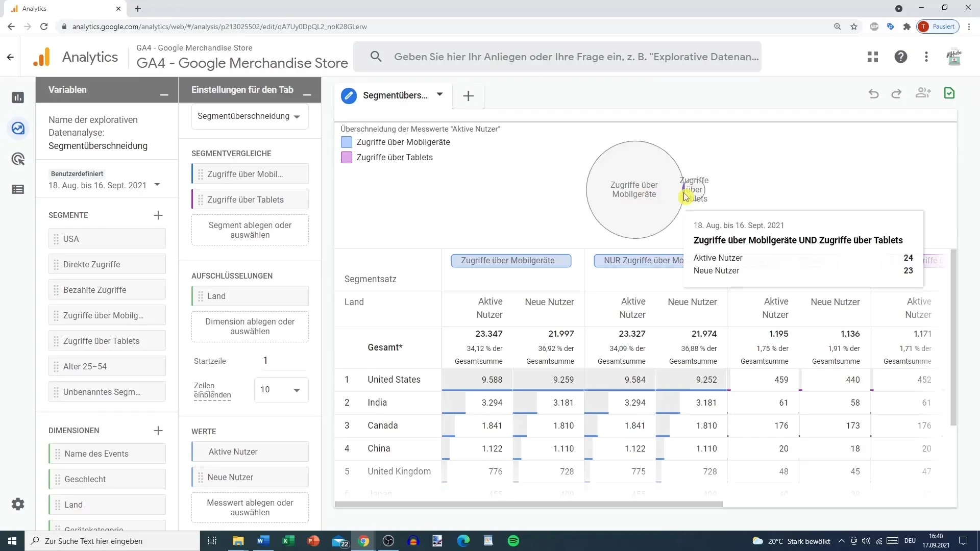Image resolution: width=980 pixels, height=551 pixels.
Task: Minimize the Variablen panel
Action: (x=164, y=95)
